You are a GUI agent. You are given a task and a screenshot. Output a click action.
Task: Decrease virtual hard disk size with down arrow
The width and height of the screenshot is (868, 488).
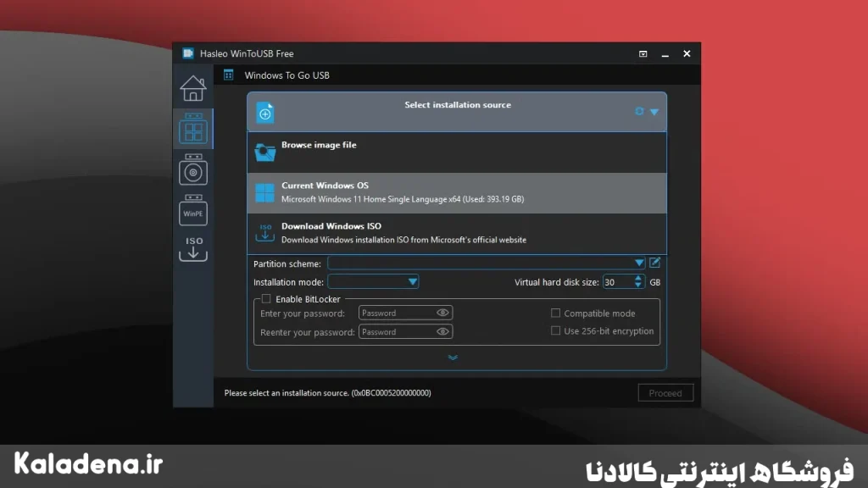click(638, 286)
